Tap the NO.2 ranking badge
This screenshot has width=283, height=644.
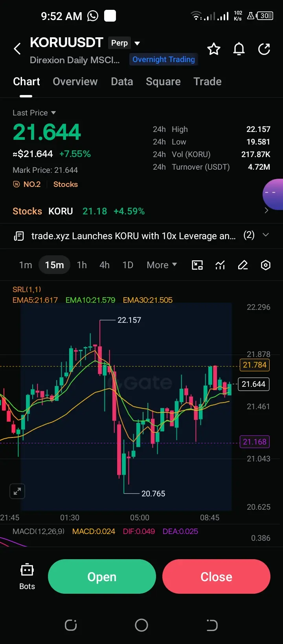coord(27,184)
